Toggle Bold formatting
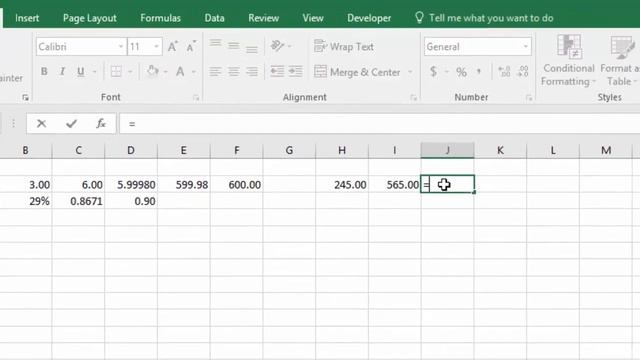640x360 pixels. [44, 72]
